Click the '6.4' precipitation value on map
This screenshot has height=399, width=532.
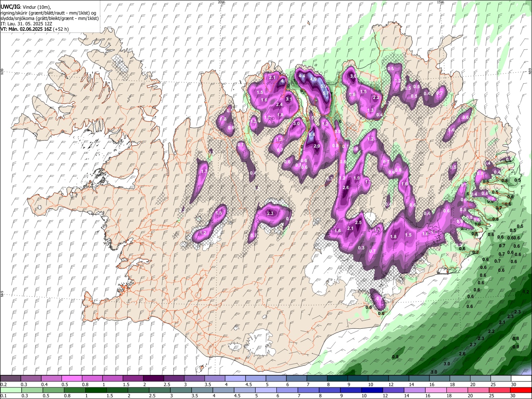click(313, 134)
